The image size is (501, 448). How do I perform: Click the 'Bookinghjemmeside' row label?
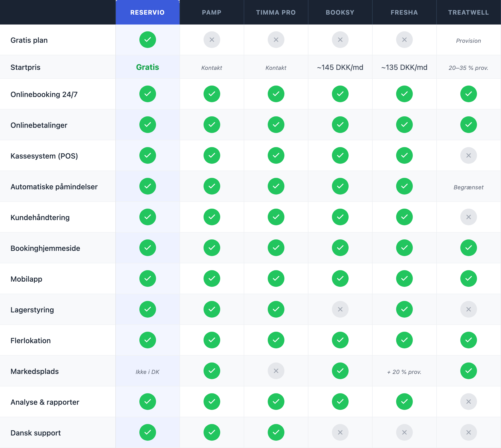(x=45, y=248)
